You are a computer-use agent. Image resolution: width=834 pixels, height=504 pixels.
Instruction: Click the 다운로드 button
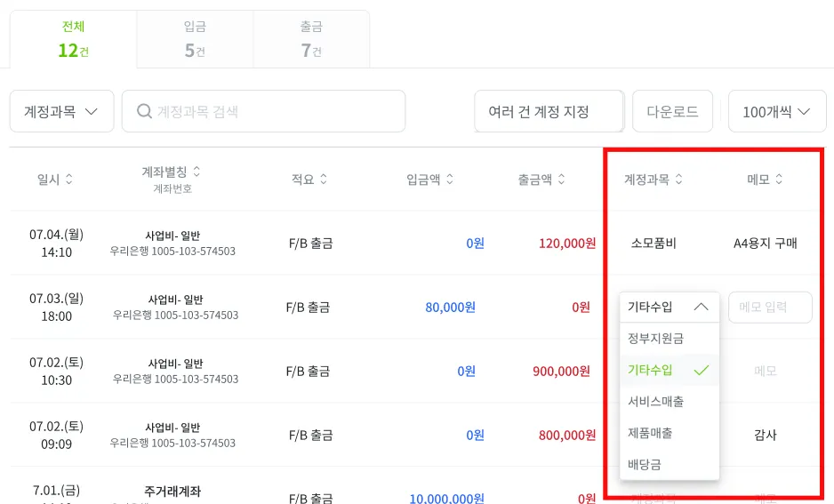(x=672, y=111)
